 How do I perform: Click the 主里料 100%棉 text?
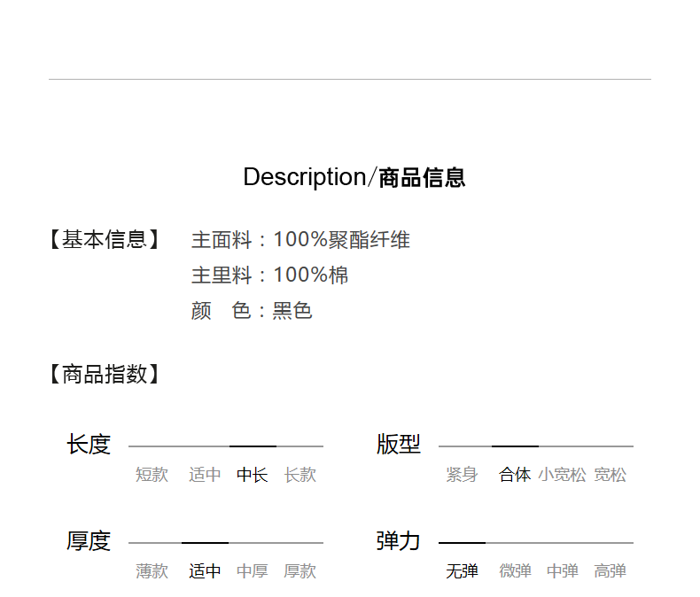(269, 275)
